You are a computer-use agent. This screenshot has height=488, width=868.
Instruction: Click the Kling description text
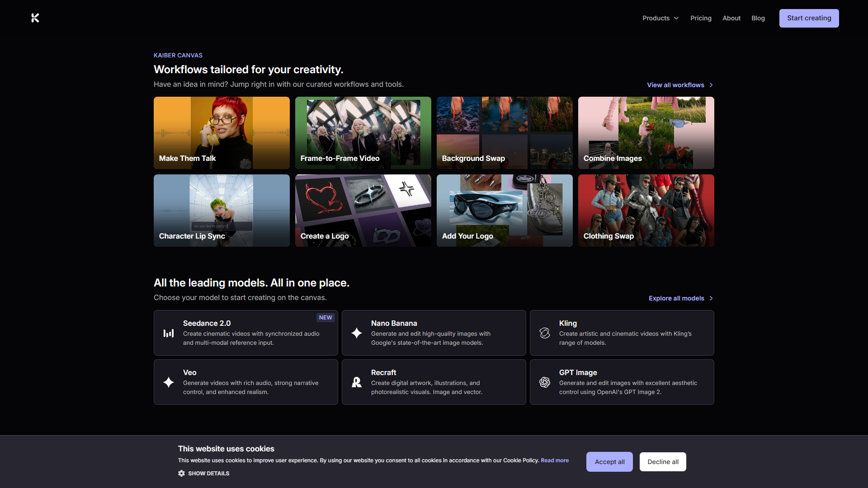(x=625, y=338)
